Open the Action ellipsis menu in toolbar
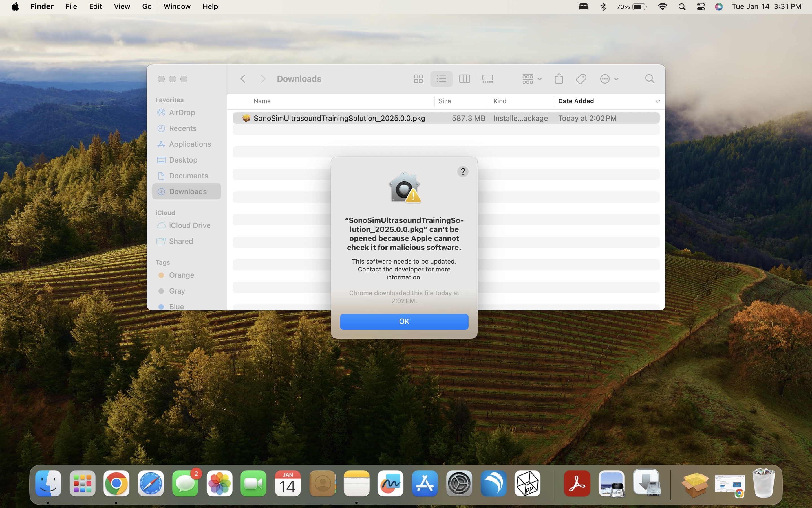The height and width of the screenshot is (508, 812). click(609, 79)
